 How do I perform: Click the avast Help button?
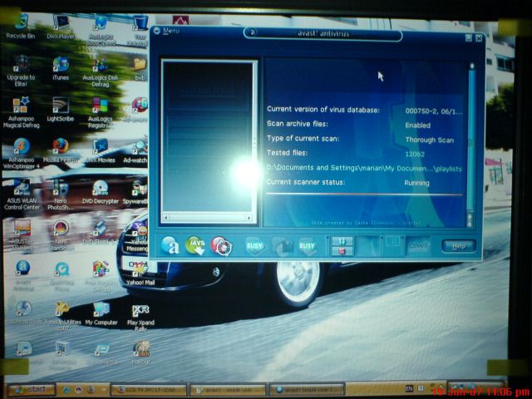point(459,246)
